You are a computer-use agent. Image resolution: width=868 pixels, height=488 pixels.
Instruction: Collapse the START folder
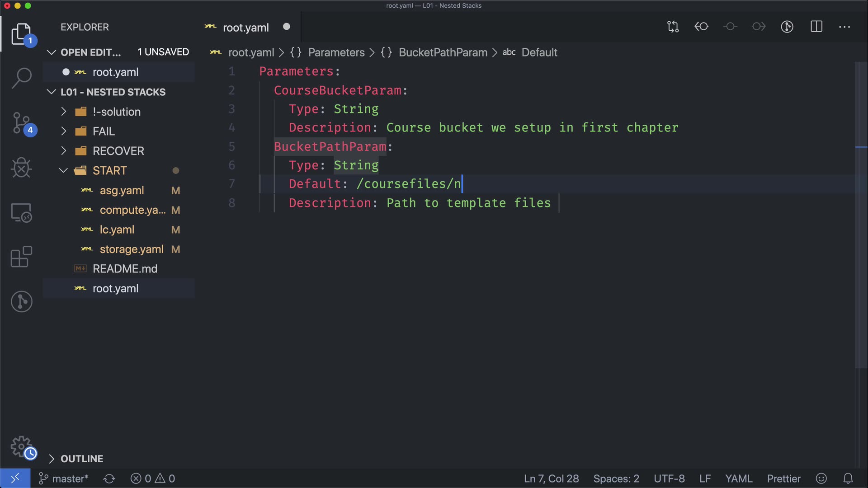(109, 170)
